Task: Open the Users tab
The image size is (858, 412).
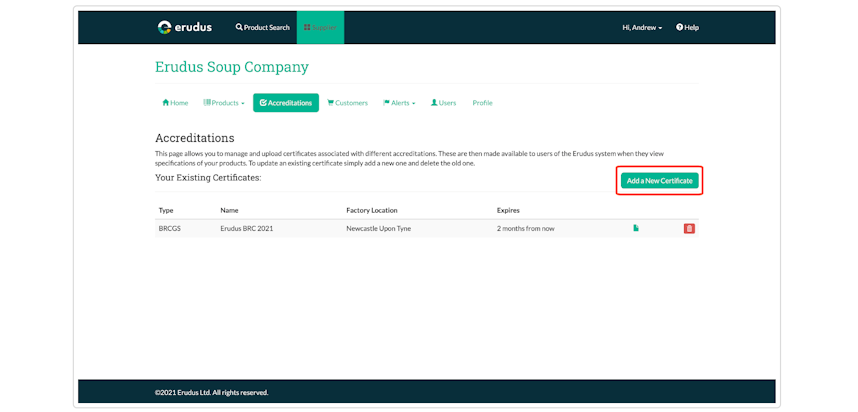Action: tap(443, 103)
